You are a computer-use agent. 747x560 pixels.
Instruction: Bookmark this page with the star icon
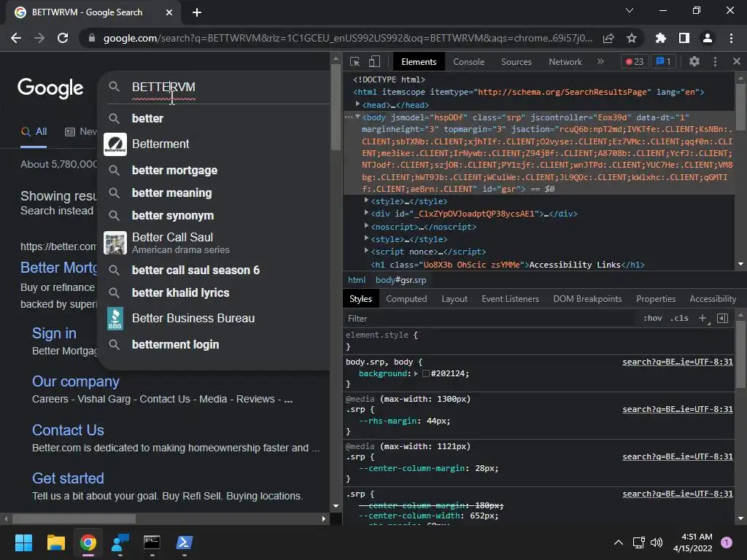click(x=632, y=38)
